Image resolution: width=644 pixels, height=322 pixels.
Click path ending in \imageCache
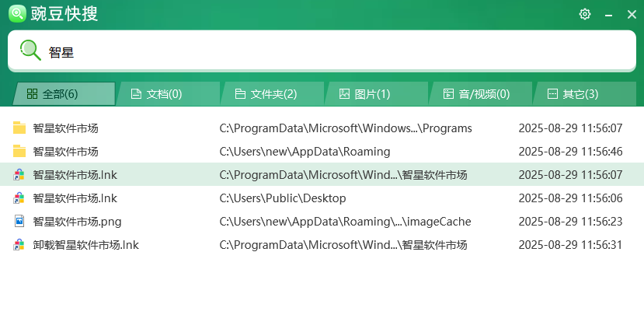tap(345, 222)
